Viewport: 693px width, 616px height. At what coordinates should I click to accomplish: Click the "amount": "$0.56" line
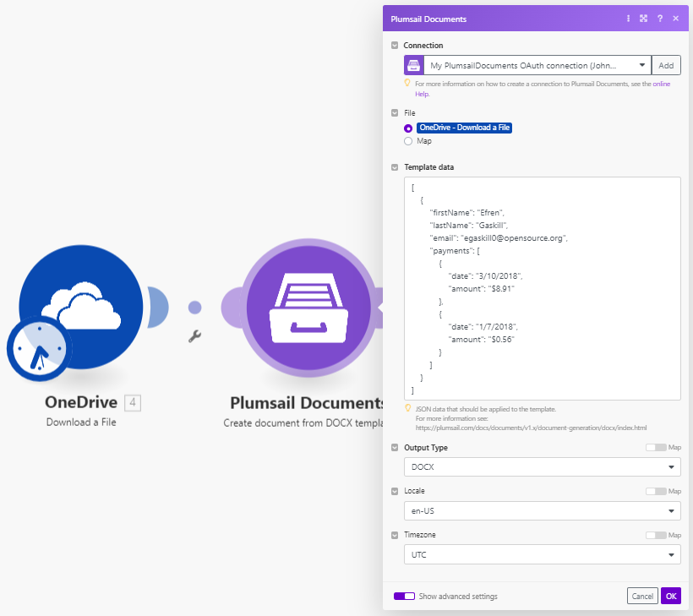[x=482, y=340]
